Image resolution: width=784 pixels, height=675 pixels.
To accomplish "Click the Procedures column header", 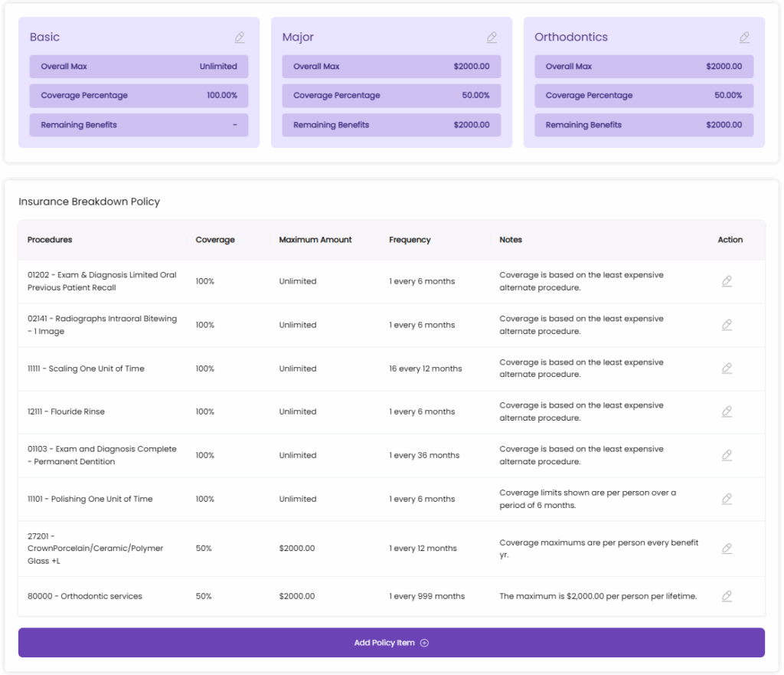I will pyautogui.click(x=50, y=240).
